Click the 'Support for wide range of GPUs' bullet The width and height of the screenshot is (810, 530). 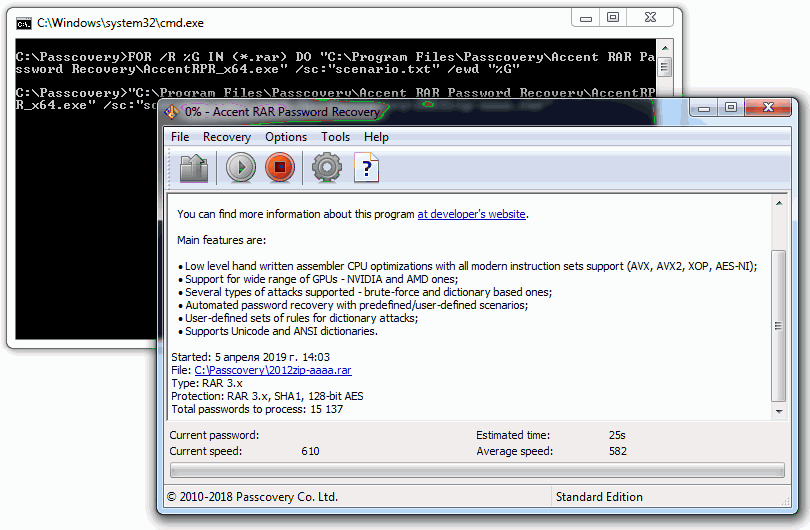pos(318,279)
